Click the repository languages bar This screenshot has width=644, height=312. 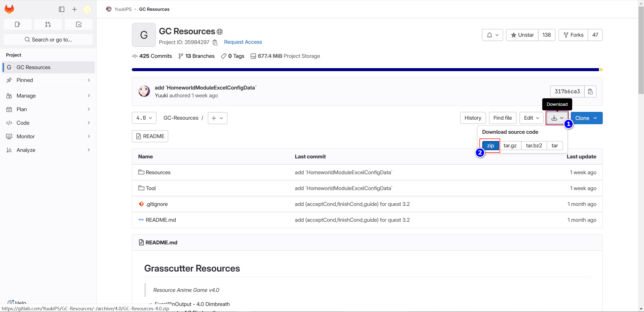click(367, 70)
